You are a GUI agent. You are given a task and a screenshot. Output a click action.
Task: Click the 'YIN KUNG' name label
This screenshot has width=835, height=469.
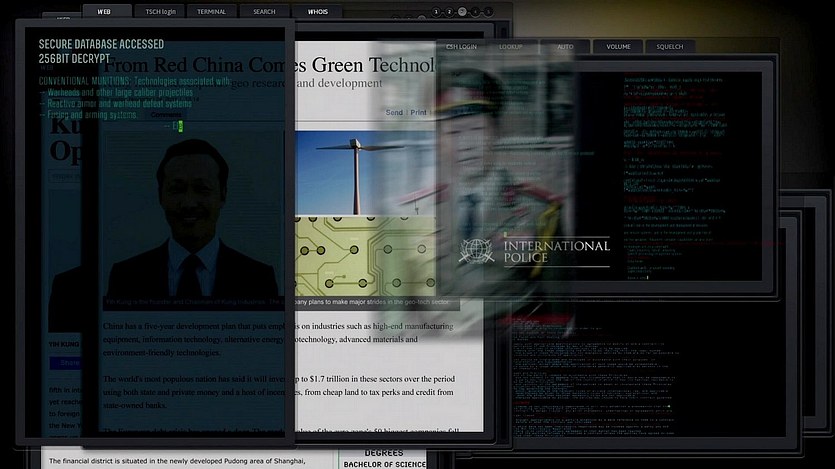coord(64,344)
